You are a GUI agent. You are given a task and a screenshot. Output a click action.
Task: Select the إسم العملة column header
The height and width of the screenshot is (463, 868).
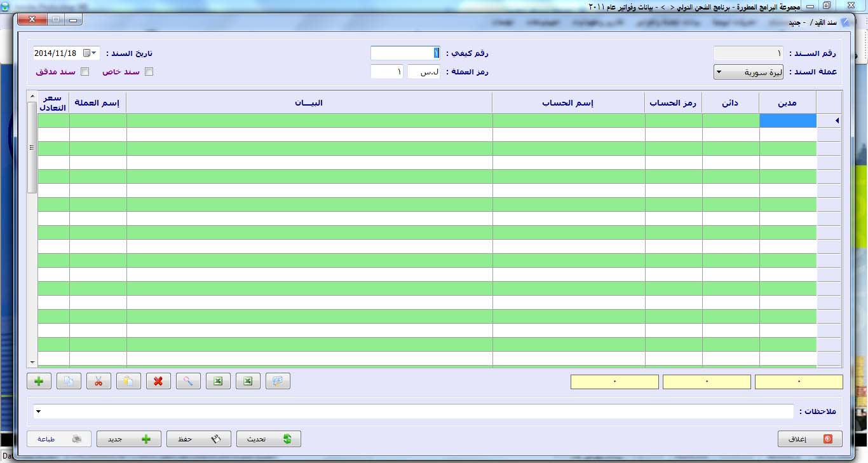pos(98,102)
